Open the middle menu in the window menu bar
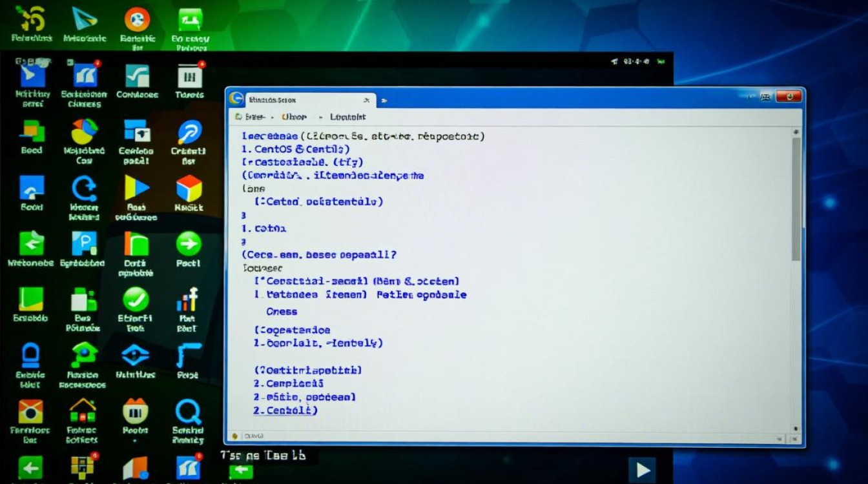868x484 pixels. pos(294,117)
